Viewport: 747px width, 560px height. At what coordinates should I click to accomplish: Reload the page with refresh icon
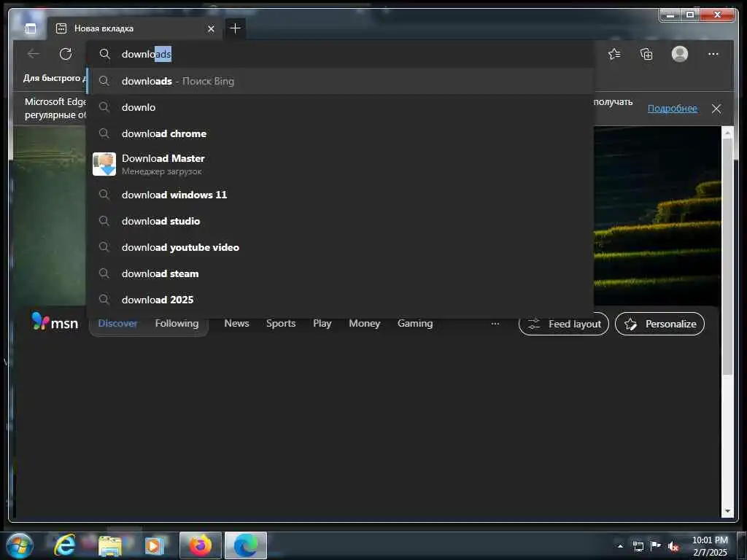(66, 54)
